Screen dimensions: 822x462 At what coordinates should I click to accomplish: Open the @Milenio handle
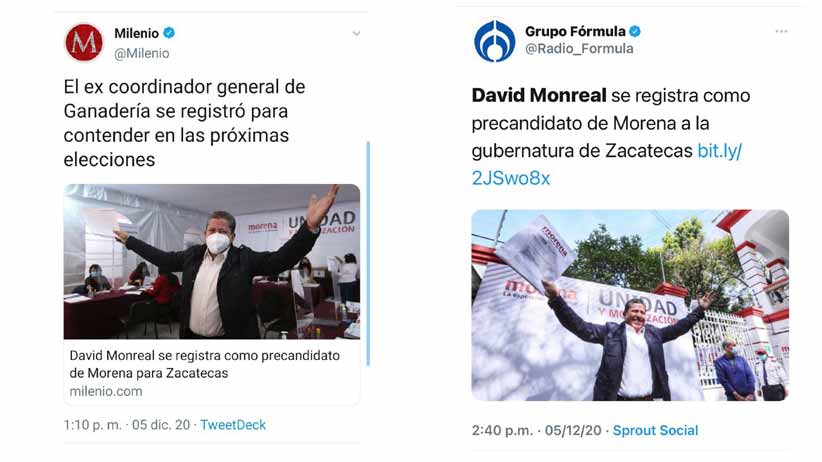click(x=142, y=53)
